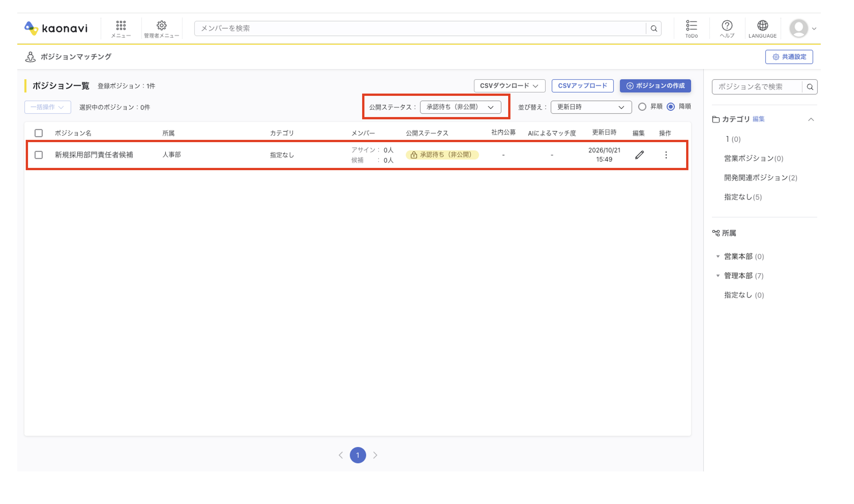The height and width of the screenshot is (504, 854).
Task: Click the user avatar icon
Action: click(798, 28)
